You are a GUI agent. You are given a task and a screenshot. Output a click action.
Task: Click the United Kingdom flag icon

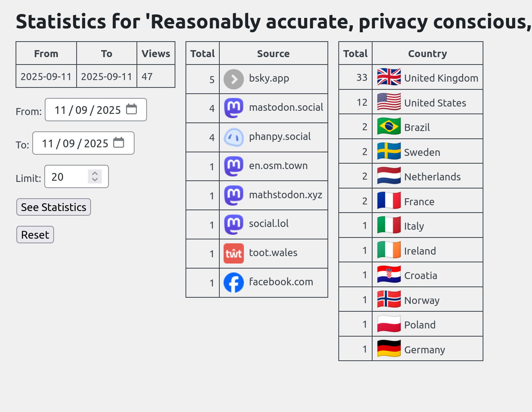click(389, 77)
